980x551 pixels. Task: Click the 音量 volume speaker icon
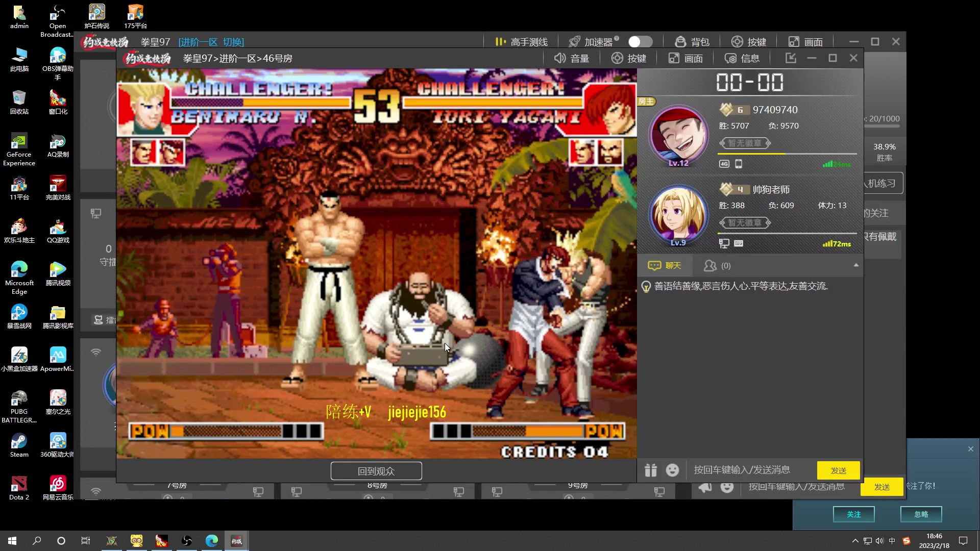click(x=560, y=58)
